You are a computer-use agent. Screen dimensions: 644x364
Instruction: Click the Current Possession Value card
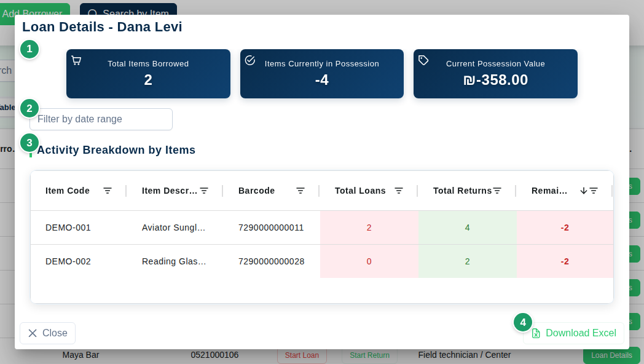pyautogui.click(x=495, y=74)
